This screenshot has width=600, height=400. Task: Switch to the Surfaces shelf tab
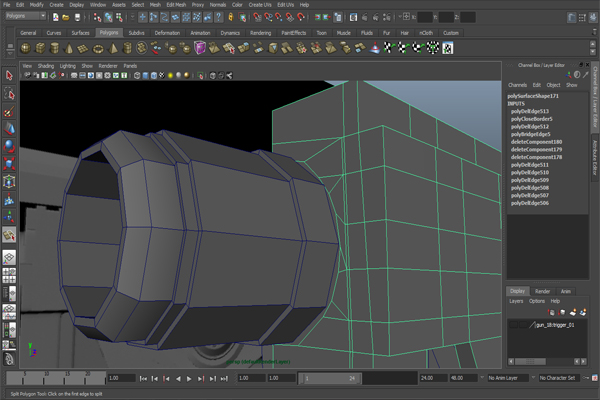tap(80, 33)
